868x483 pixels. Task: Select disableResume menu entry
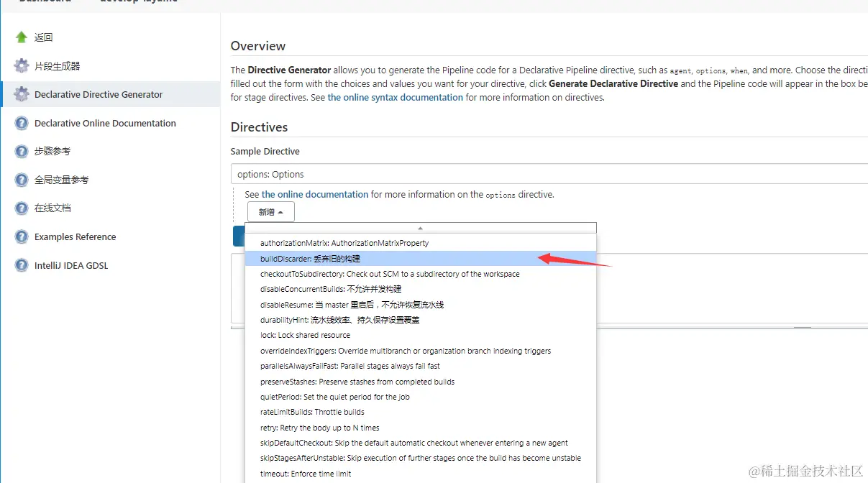click(421, 305)
